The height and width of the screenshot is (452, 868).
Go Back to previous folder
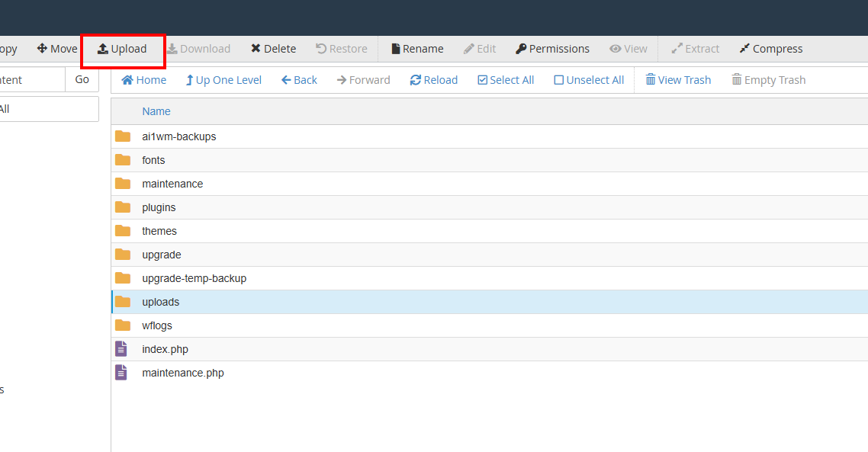(x=299, y=80)
